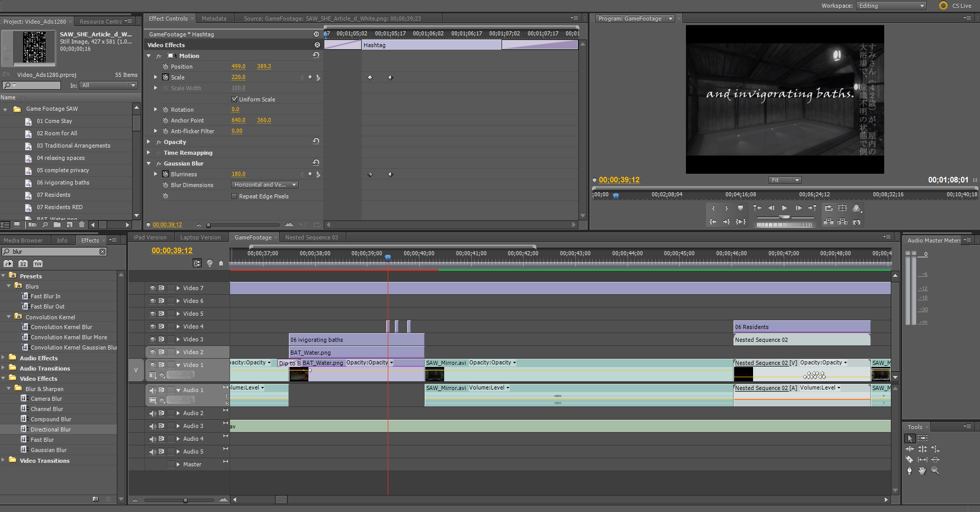The height and width of the screenshot is (512, 980).
Task: Click the Blurriness value 180.0
Action: [238, 174]
